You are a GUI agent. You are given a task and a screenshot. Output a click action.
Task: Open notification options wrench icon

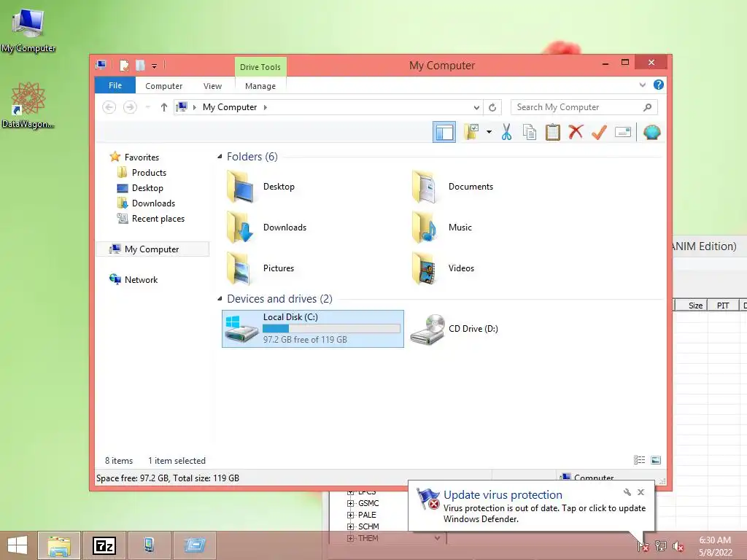point(627,492)
